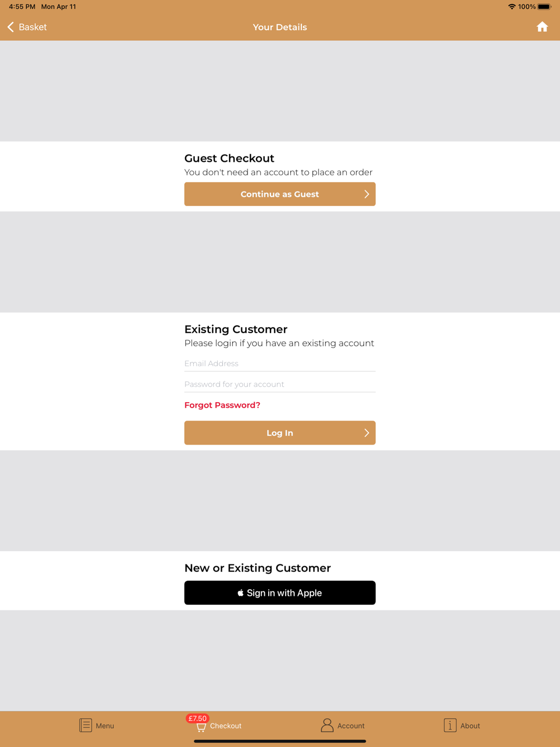The height and width of the screenshot is (747, 560).
Task: Click the arrow on Log In button
Action: click(367, 433)
